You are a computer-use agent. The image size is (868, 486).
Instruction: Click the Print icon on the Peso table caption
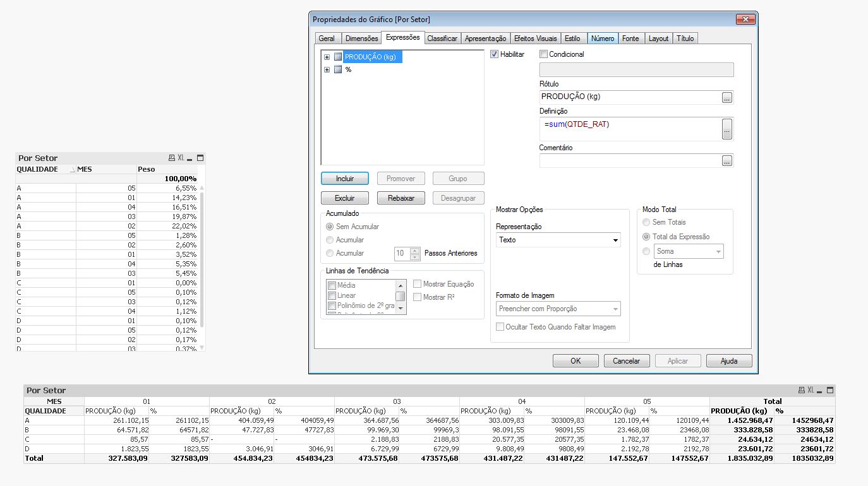171,158
